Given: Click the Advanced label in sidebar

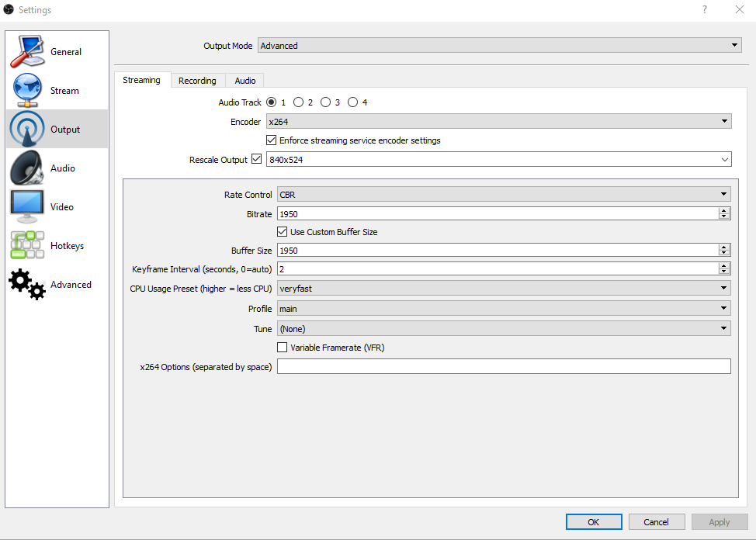Looking at the screenshot, I should point(71,285).
